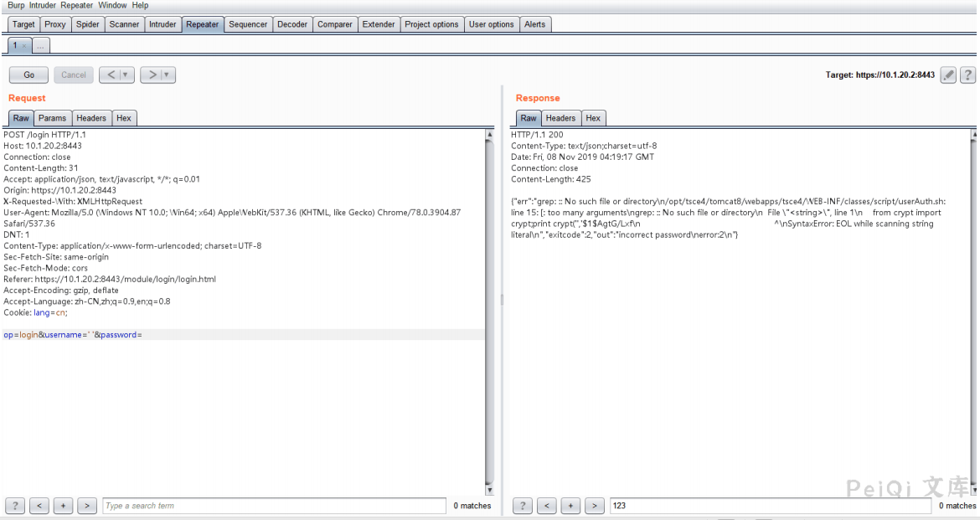980x520 pixels.
Task: Click the response search field containing 123
Action: 769,506
